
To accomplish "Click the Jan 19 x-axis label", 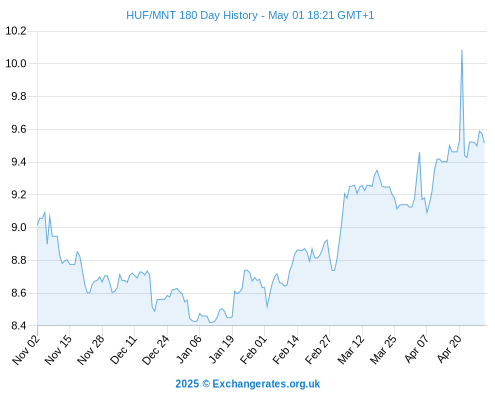I will pos(221,349).
